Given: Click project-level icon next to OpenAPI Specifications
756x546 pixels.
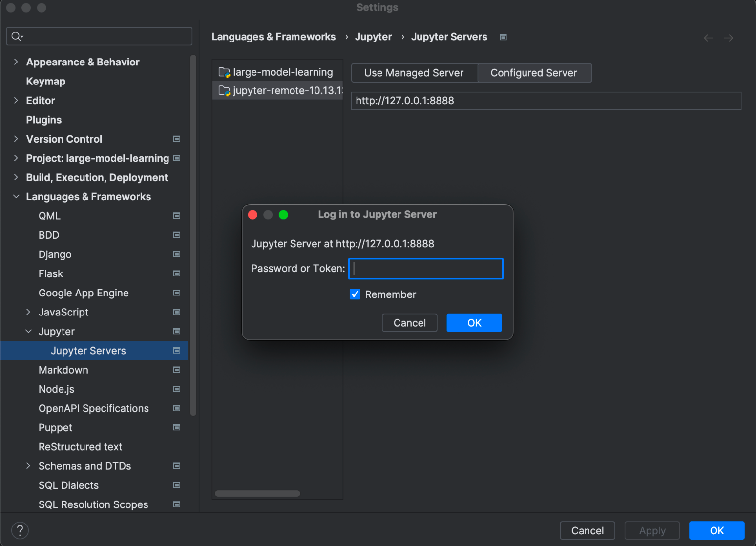Looking at the screenshot, I should click(177, 408).
